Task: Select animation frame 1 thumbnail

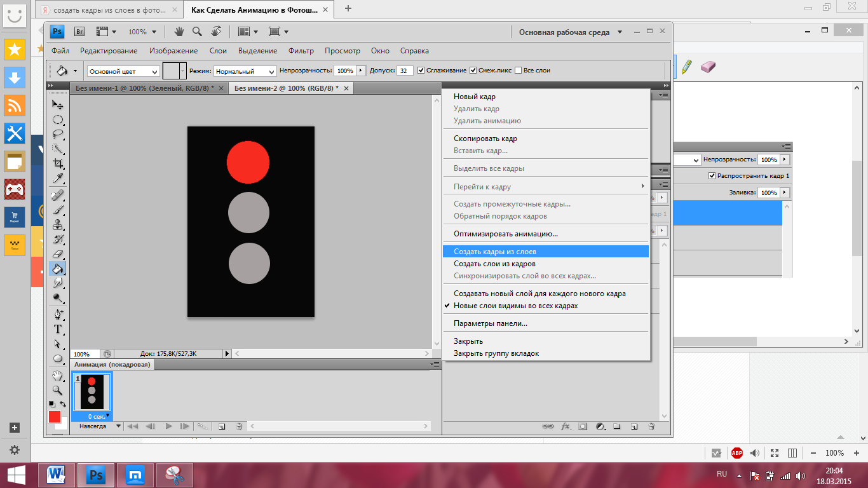Action: (x=92, y=393)
